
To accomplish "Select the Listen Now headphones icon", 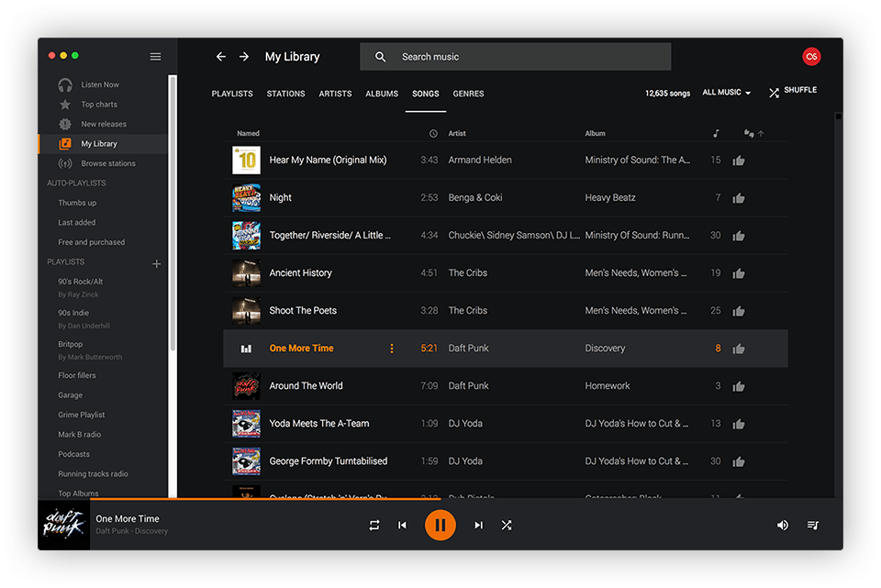I will click(x=64, y=83).
